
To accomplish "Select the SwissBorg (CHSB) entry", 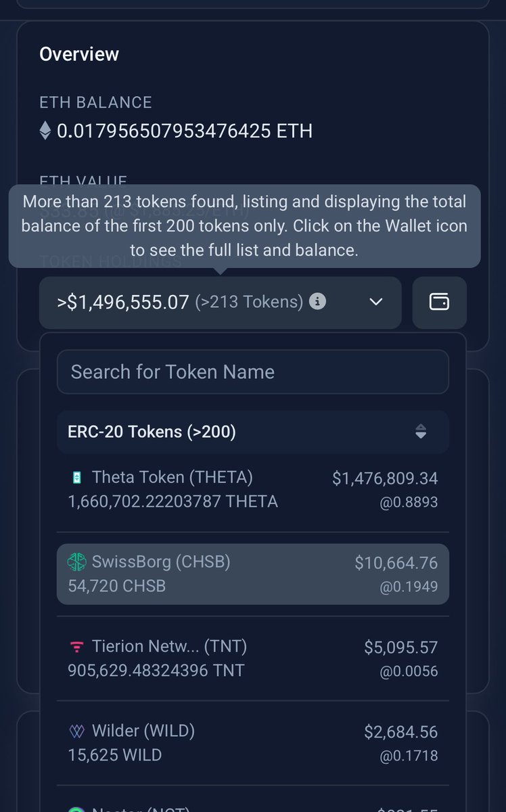I will (253, 574).
